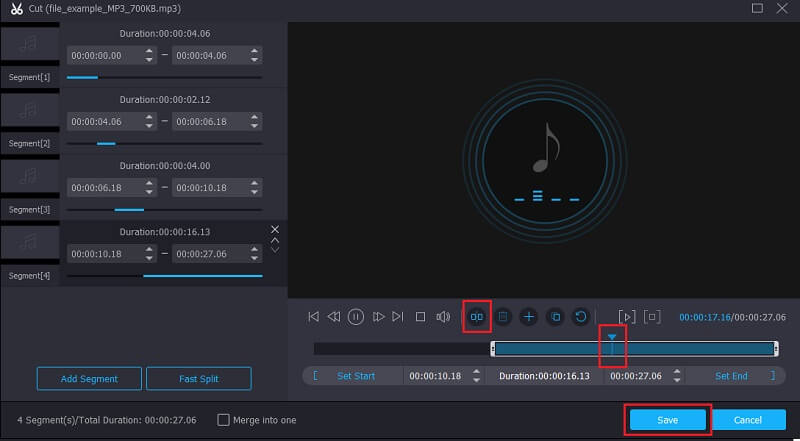Screen dimensions: 800x441
Task: Click the Add Segment button
Action: (x=89, y=379)
